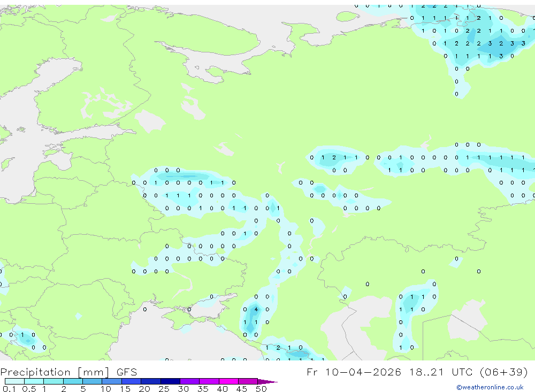Click the legend label "5"
535x392 pixels.
click(83, 389)
